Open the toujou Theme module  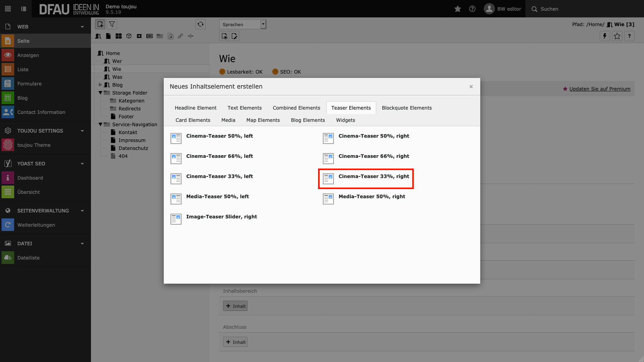[x=34, y=145]
